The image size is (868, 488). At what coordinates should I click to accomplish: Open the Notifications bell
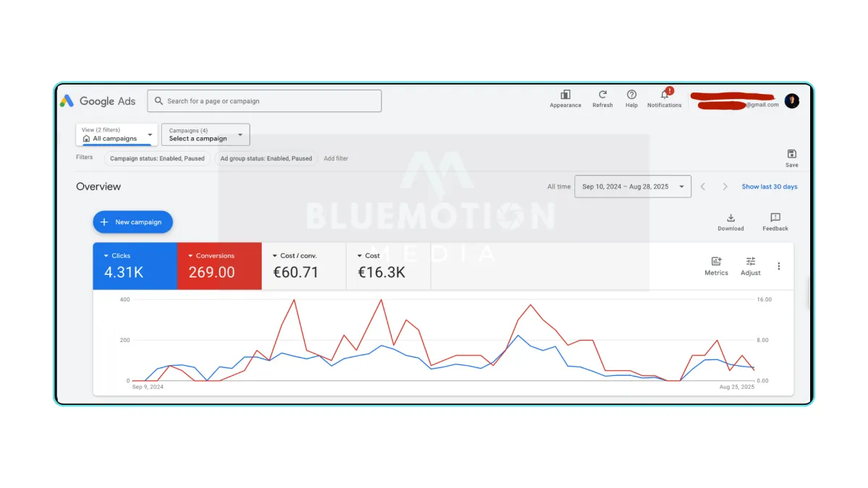coord(665,95)
